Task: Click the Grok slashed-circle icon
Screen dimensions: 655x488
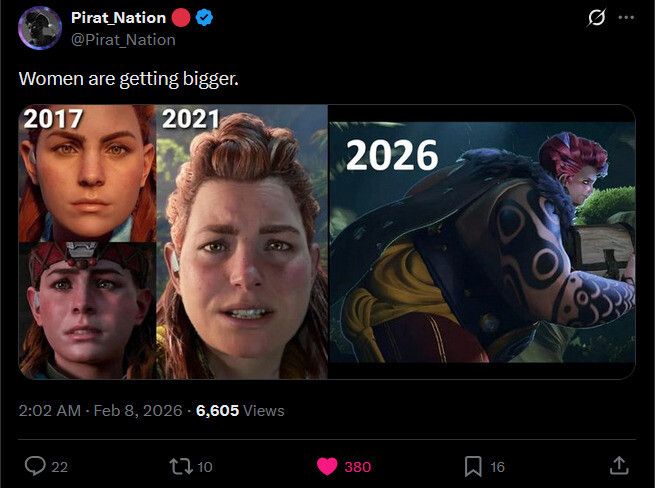Action: 598,18
